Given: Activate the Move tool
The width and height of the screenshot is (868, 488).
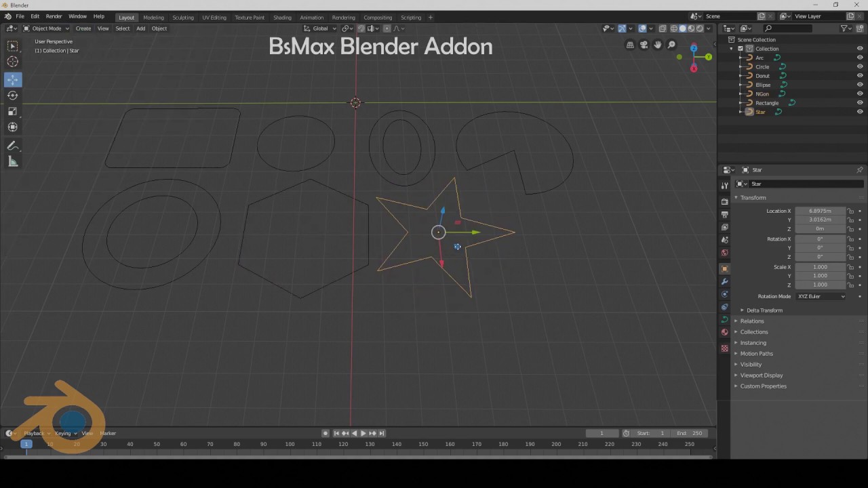Looking at the screenshot, I should point(12,80).
